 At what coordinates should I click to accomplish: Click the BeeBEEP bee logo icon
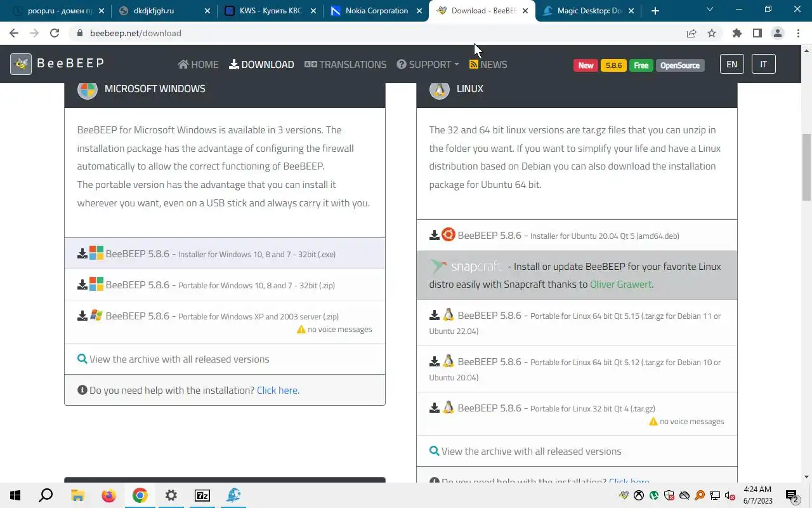click(21, 63)
